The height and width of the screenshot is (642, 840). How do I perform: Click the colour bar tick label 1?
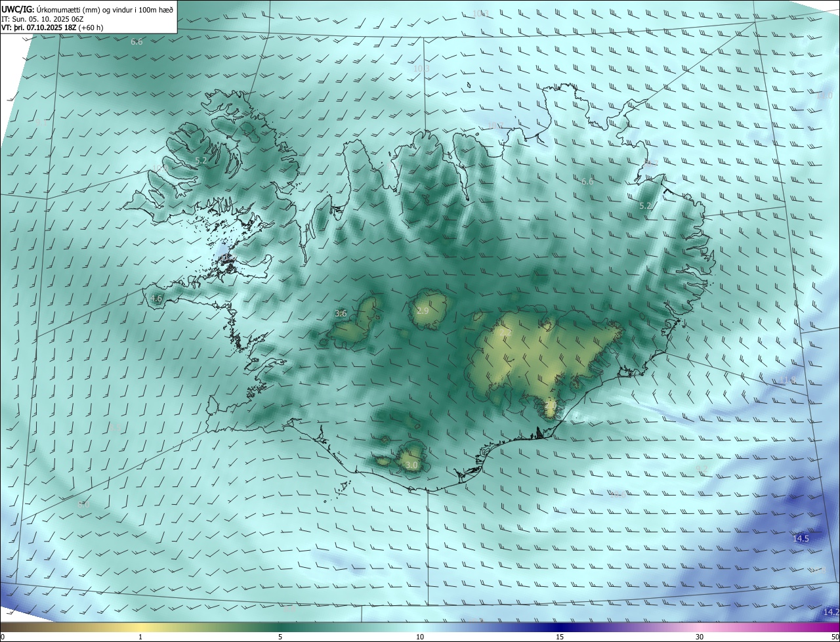point(140,637)
